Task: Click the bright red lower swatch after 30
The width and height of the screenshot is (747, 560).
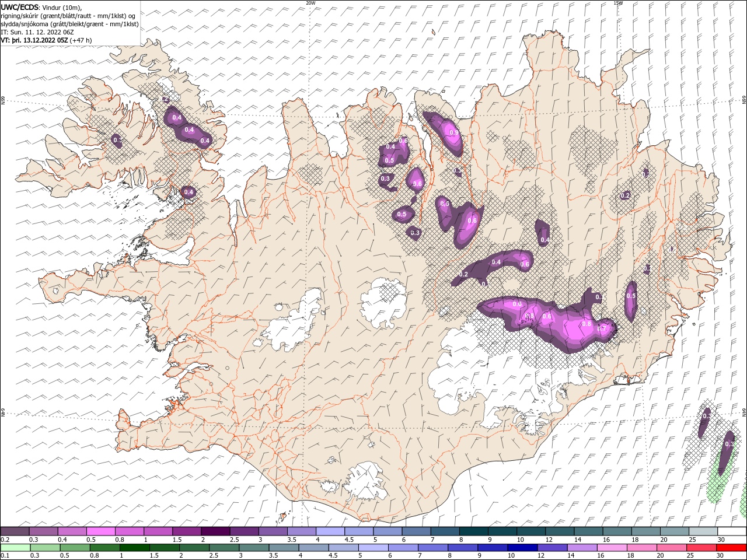Action: coord(731,548)
